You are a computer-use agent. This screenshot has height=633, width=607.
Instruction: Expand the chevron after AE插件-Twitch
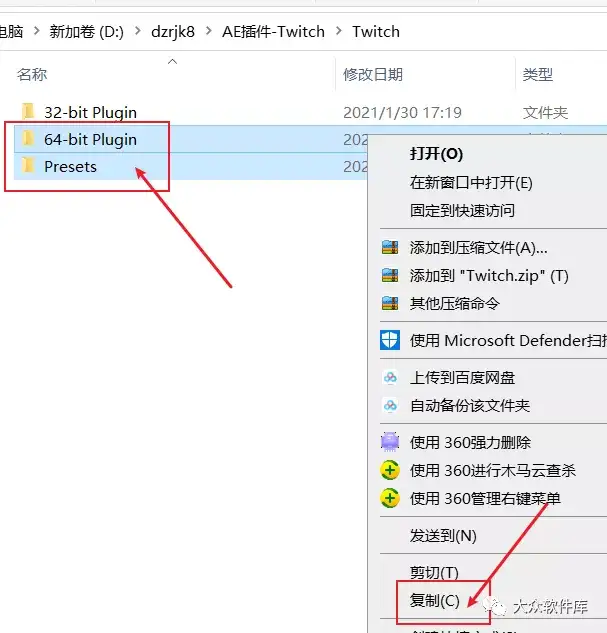point(339,31)
